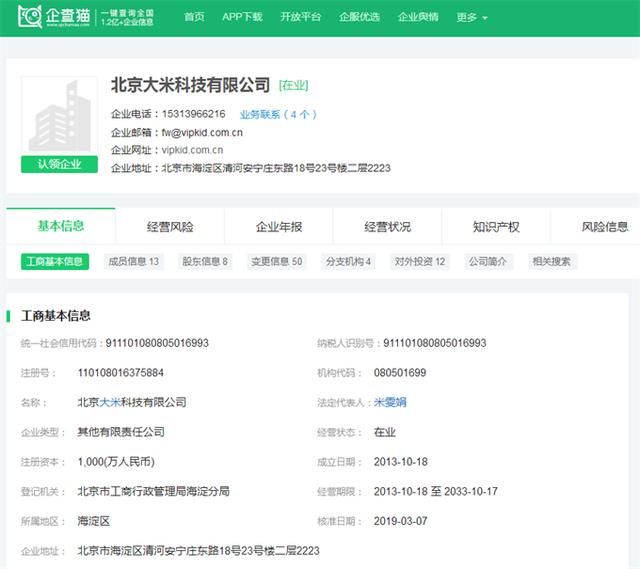Click the 登记机关 value 北京市工商行政管理局海淀分局

click(153, 491)
